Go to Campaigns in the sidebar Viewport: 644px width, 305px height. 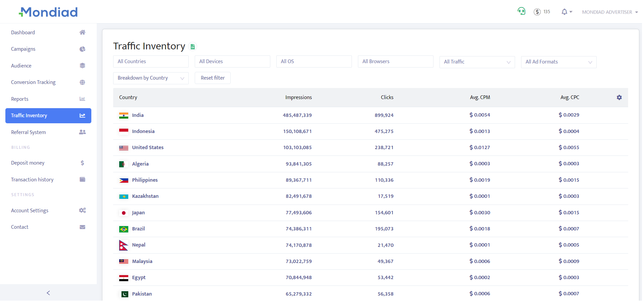23,49
